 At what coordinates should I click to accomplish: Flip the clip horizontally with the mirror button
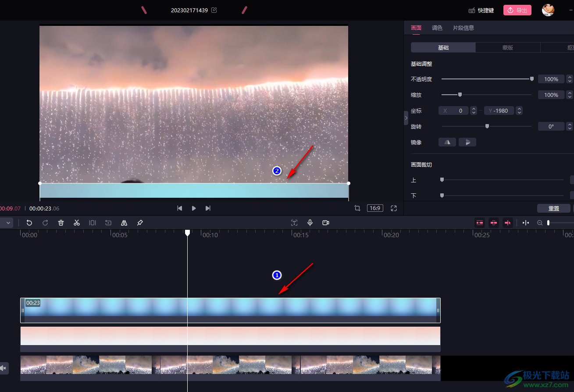click(447, 142)
